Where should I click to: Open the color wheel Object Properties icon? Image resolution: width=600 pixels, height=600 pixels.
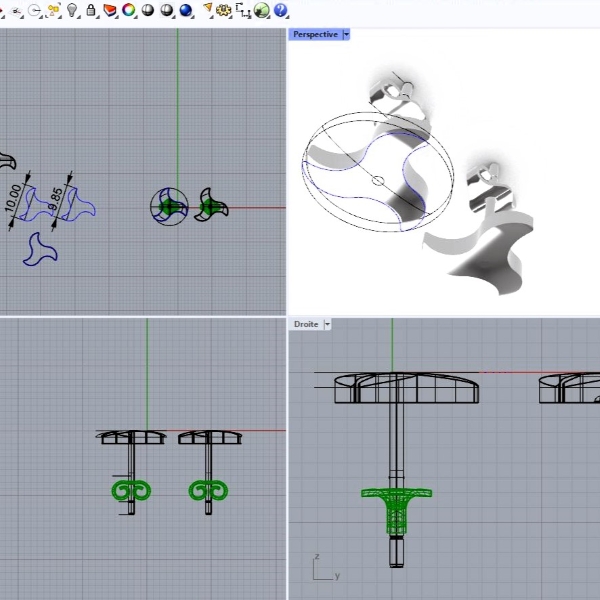coord(129,11)
